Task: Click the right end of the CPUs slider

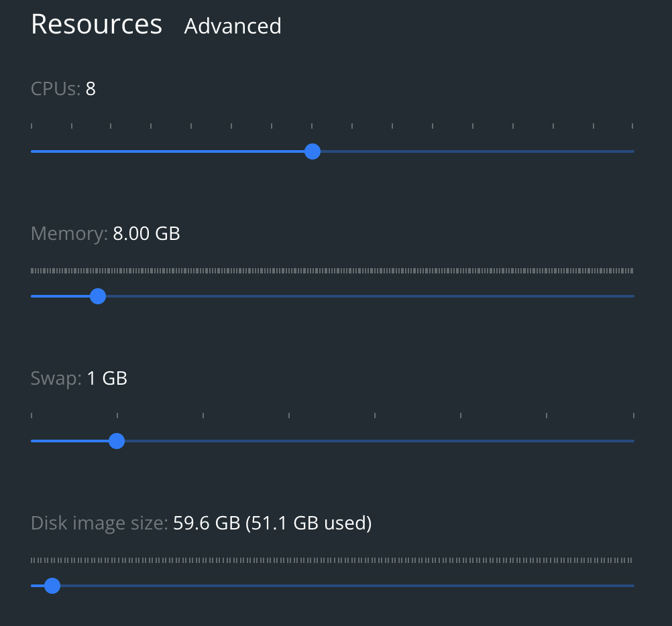Action: (630, 151)
